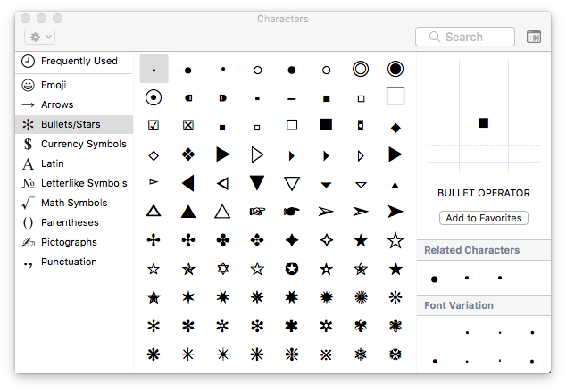
Task: Select Frequently Used category
Action: click(x=74, y=61)
